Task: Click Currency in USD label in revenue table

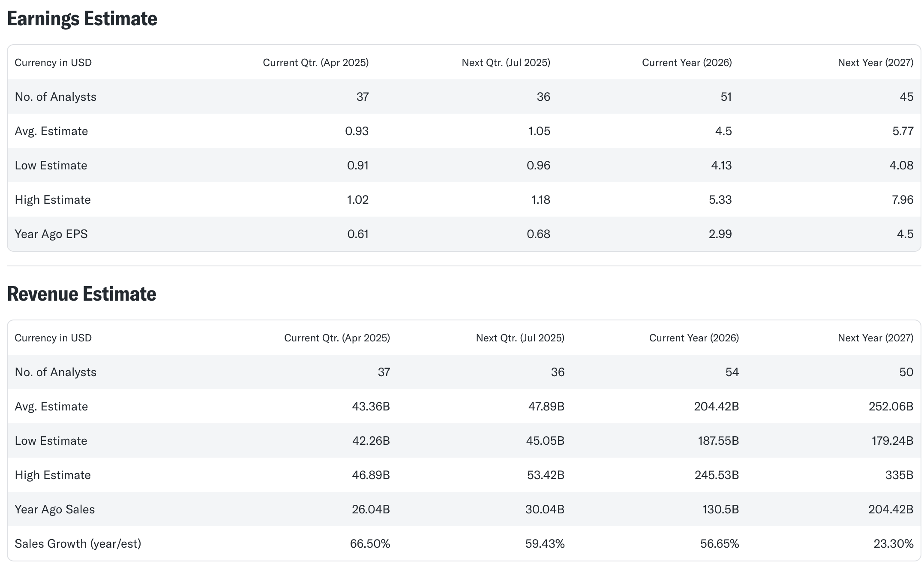Action: pos(53,338)
